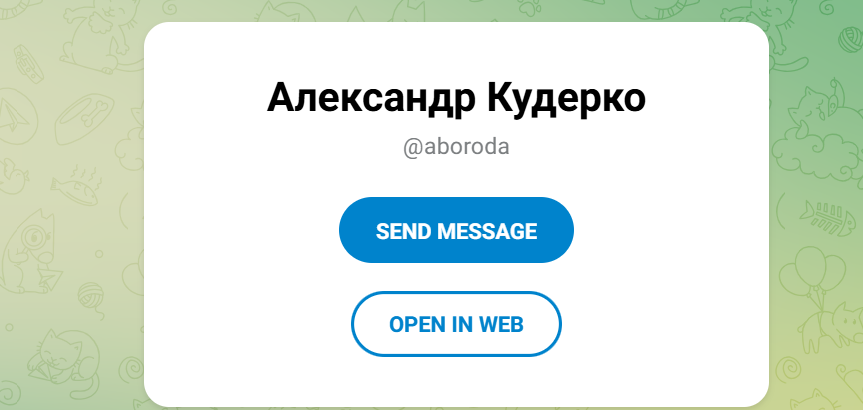Click the SEND MESSAGE button

456,230
